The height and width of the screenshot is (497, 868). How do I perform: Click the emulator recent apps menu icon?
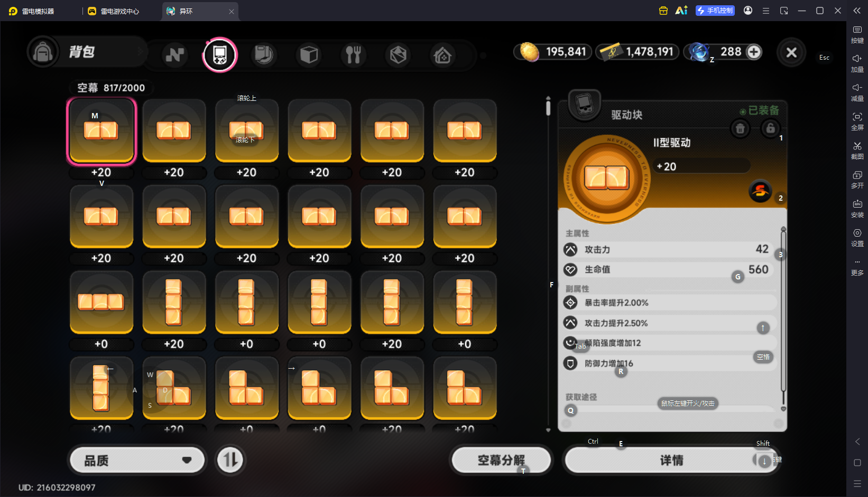(857, 484)
